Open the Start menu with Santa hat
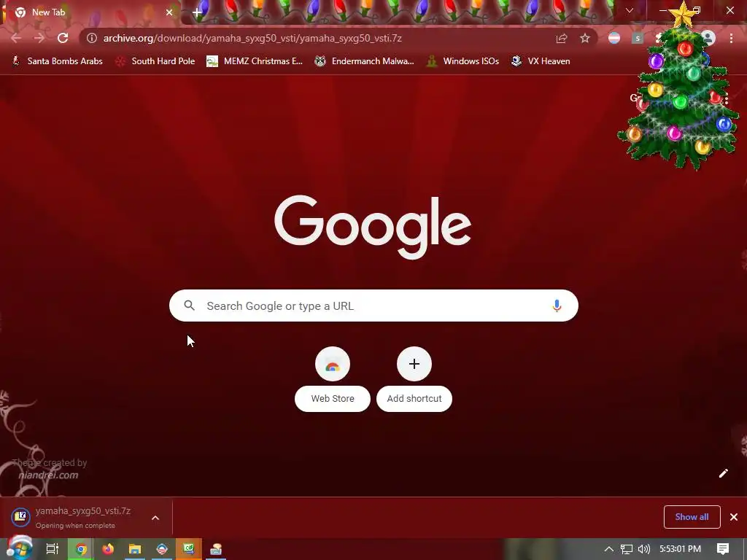This screenshot has height=560, width=747. [x=19, y=548]
